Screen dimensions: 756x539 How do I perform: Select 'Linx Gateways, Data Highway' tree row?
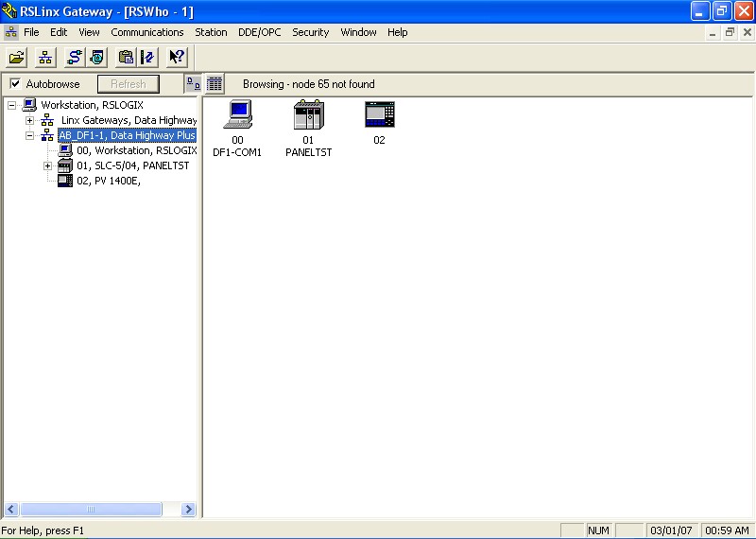[129, 120]
